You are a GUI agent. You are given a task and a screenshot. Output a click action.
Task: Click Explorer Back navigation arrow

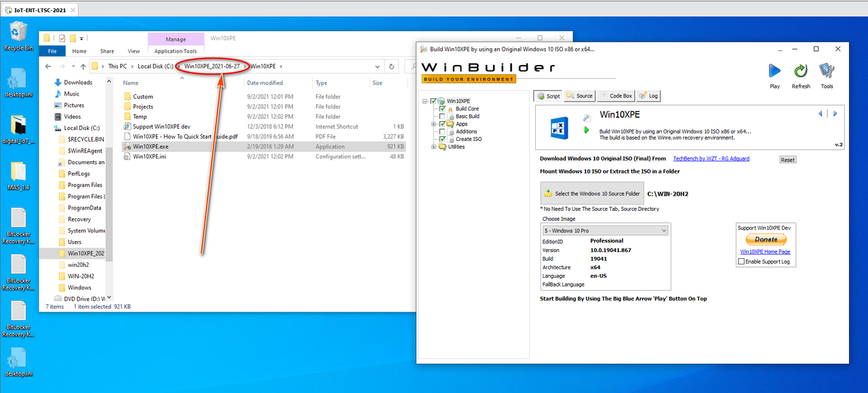pyautogui.click(x=47, y=66)
